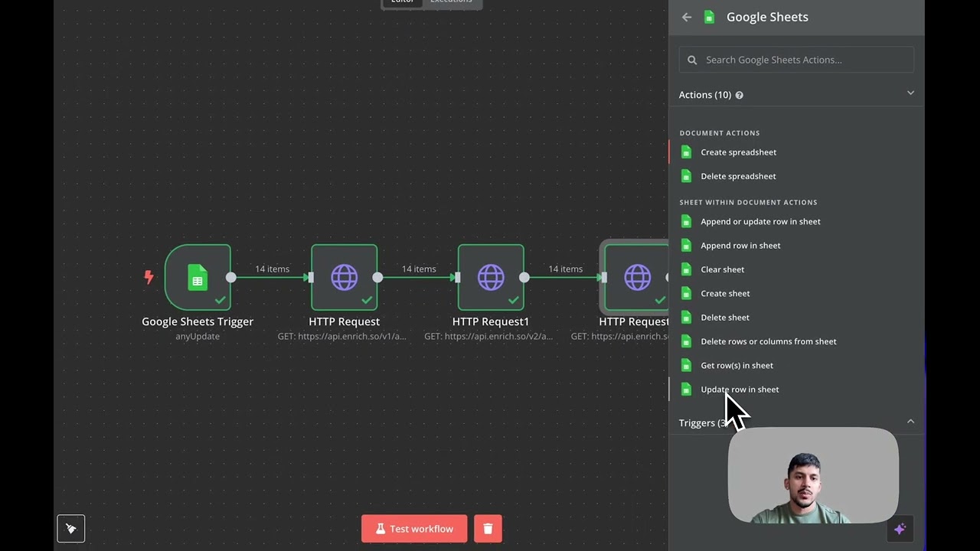Click the Google Sheets logo in panel header
The width and height of the screenshot is (980, 551).
(709, 17)
